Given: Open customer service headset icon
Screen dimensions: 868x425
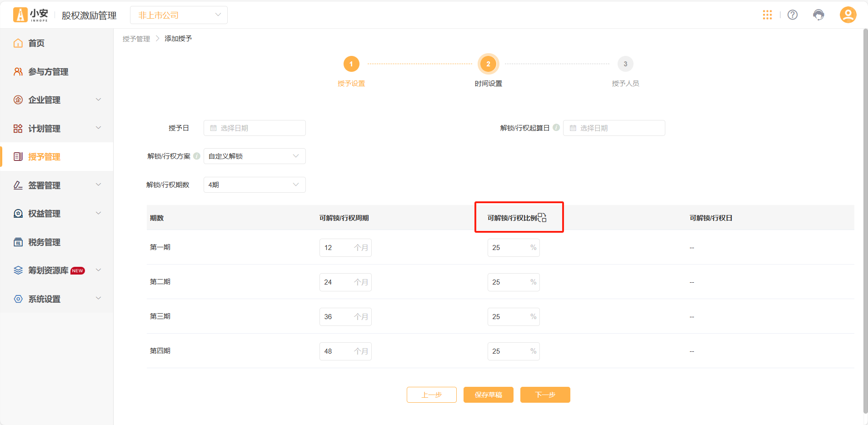Looking at the screenshot, I should (x=818, y=15).
